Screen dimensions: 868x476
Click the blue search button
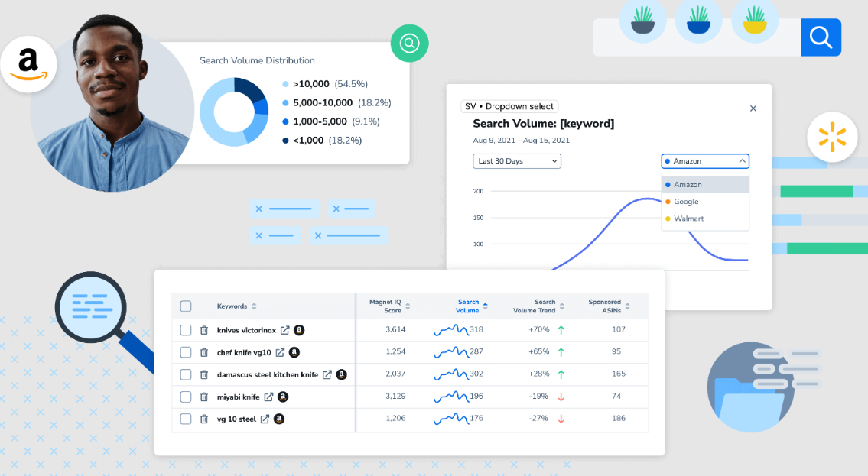click(821, 37)
